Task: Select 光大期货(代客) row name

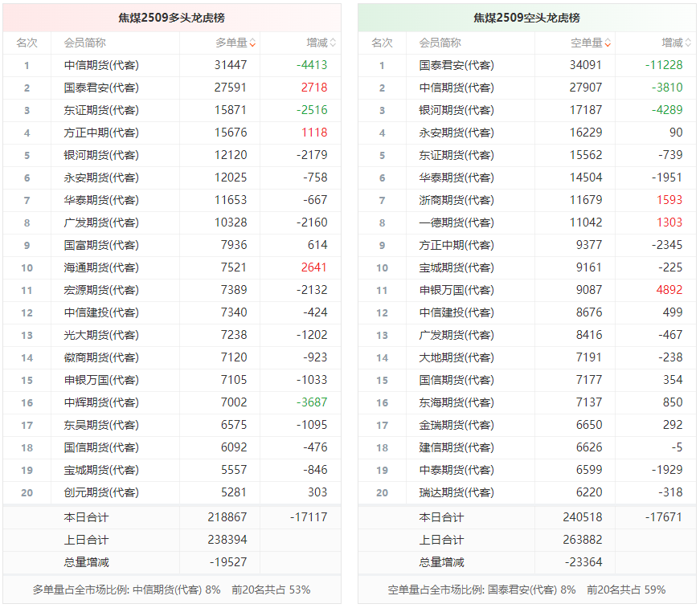Action: tap(101, 335)
